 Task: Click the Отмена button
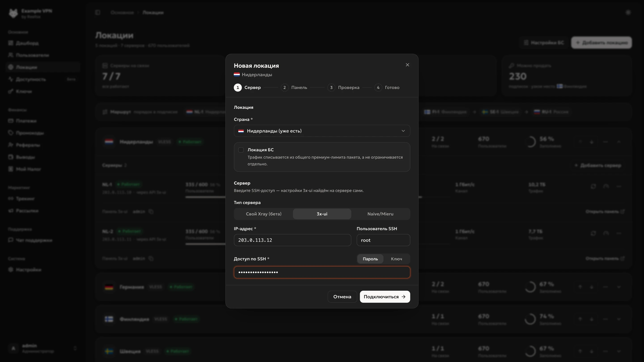coord(342,297)
